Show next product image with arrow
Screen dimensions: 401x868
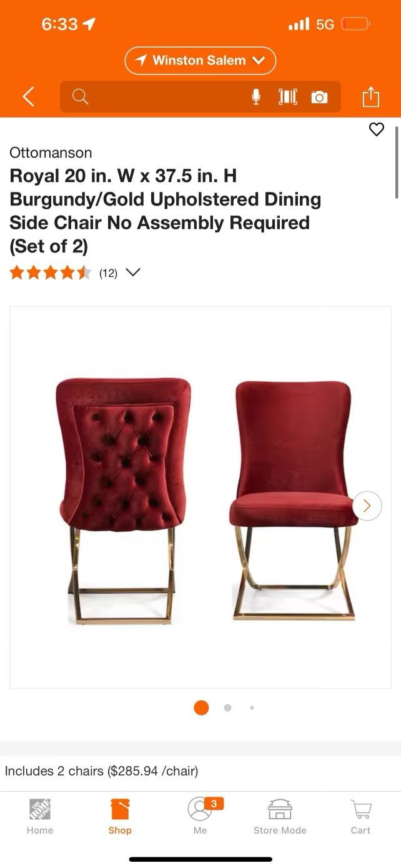point(367,506)
